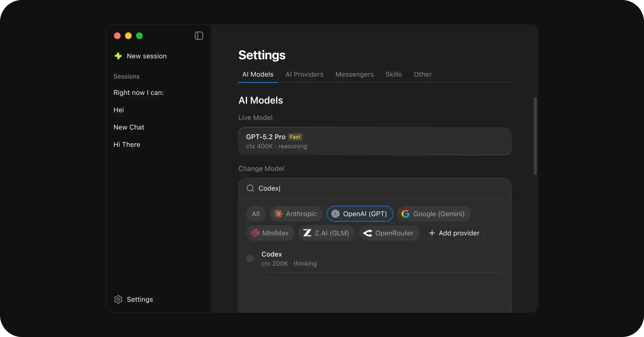Open the 'New Chat' session
644x337 pixels.
[x=129, y=127]
